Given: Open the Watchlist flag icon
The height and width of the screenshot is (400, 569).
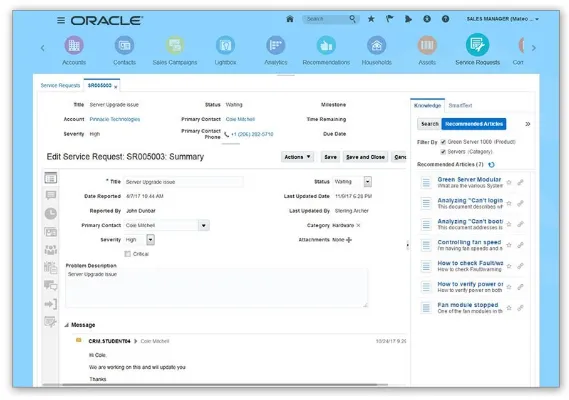Looking at the screenshot, I should [x=389, y=19].
